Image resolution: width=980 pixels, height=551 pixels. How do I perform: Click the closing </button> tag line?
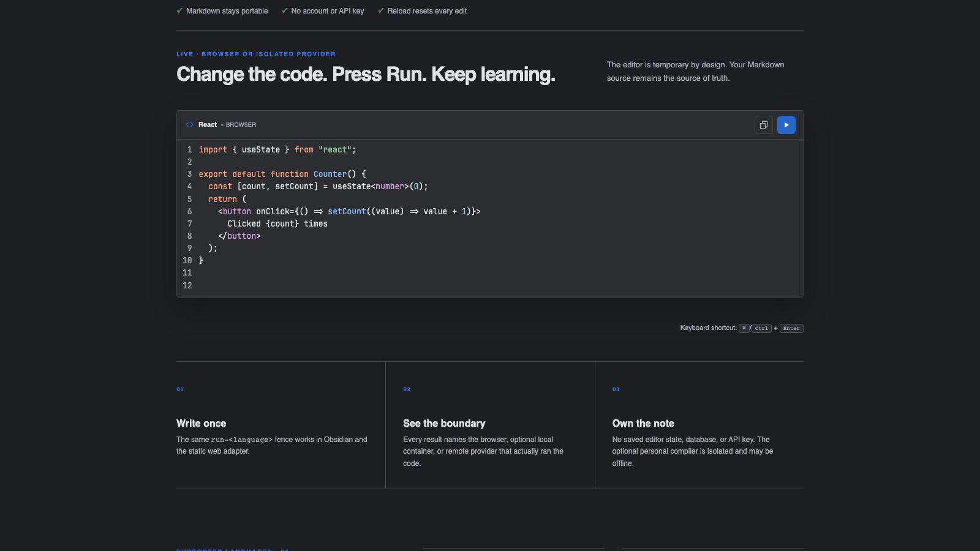pyautogui.click(x=239, y=236)
